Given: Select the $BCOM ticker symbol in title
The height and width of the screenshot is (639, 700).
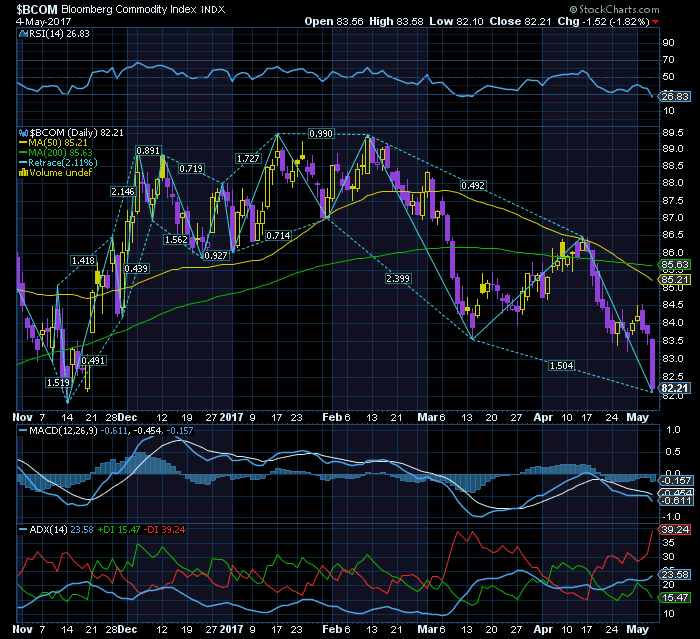Looking at the screenshot, I should [37, 9].
